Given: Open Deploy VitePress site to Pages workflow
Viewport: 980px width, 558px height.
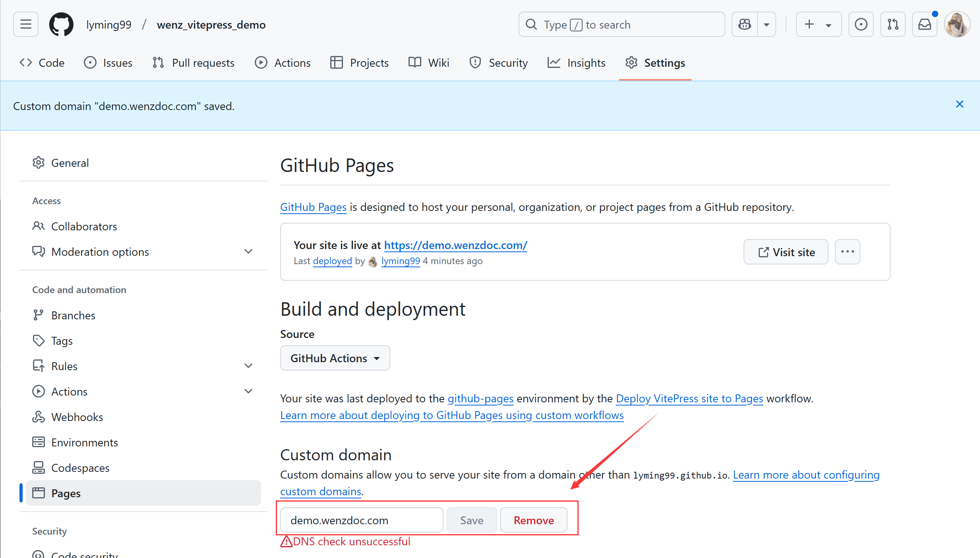Looking at the screenshot, I should 689,398.
